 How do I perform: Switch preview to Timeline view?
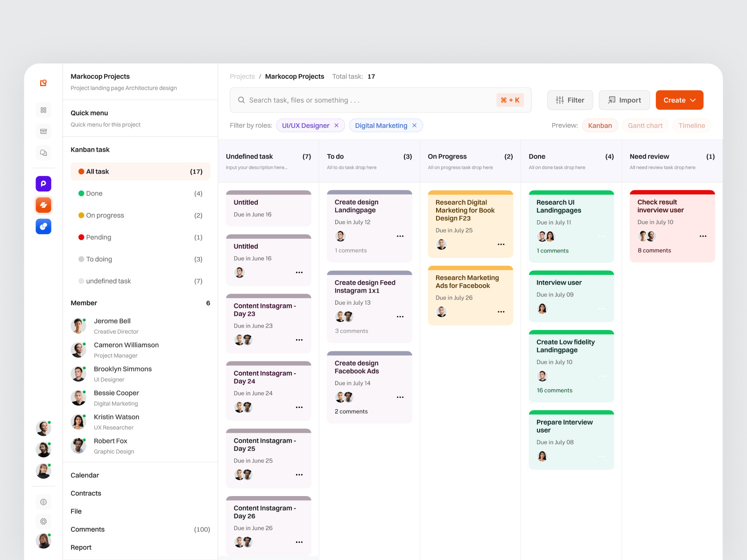[691, 125]
